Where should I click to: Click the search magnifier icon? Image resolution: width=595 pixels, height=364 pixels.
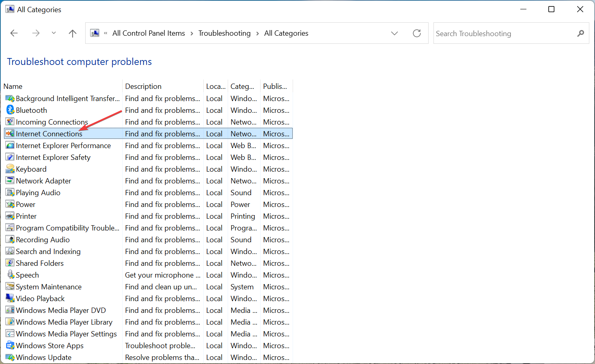(581, 33)
